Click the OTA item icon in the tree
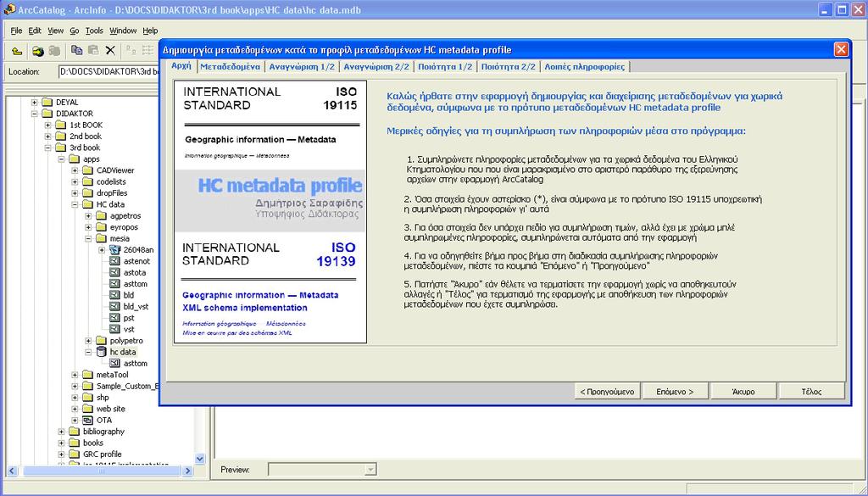This screenshot has height=496, width=868. click(x=87, y=421)
